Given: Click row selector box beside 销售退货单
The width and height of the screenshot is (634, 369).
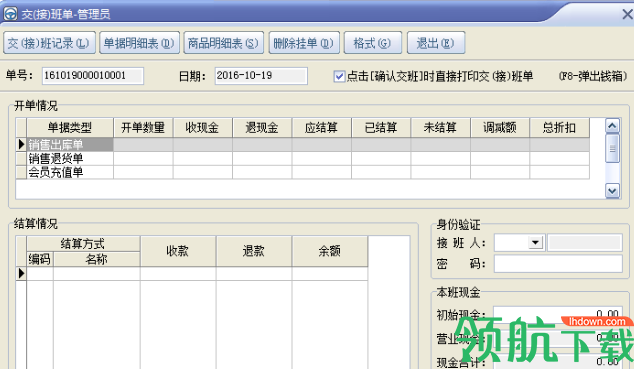Looking at the screenshot, I should [21, 158].
